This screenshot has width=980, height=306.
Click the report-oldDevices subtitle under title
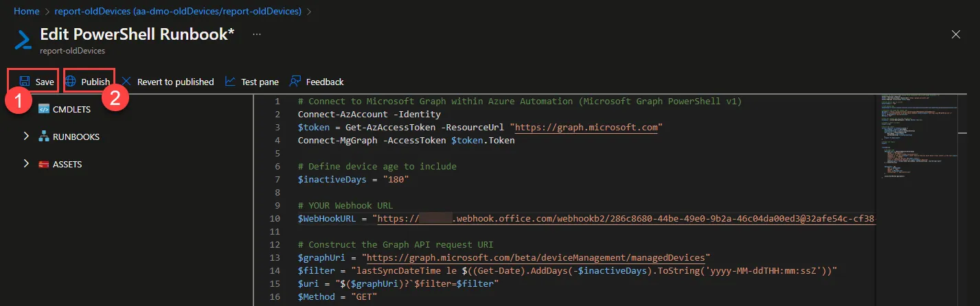72,51
